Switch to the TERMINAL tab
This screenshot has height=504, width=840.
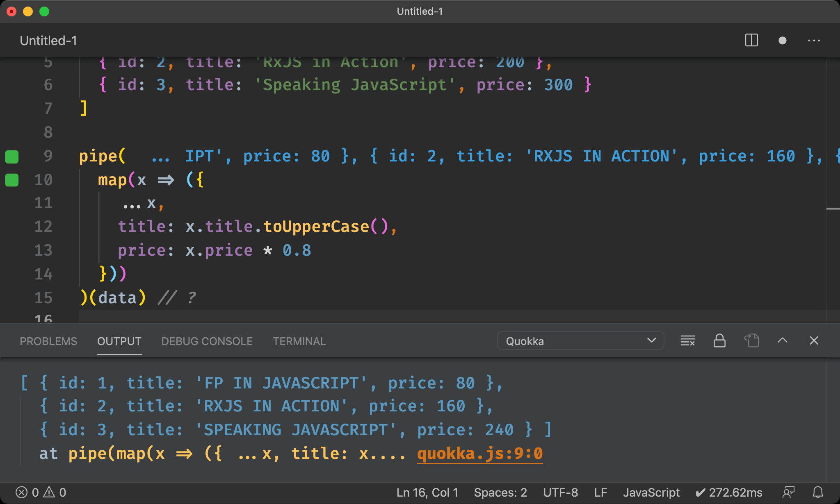(x=299, y=341)
